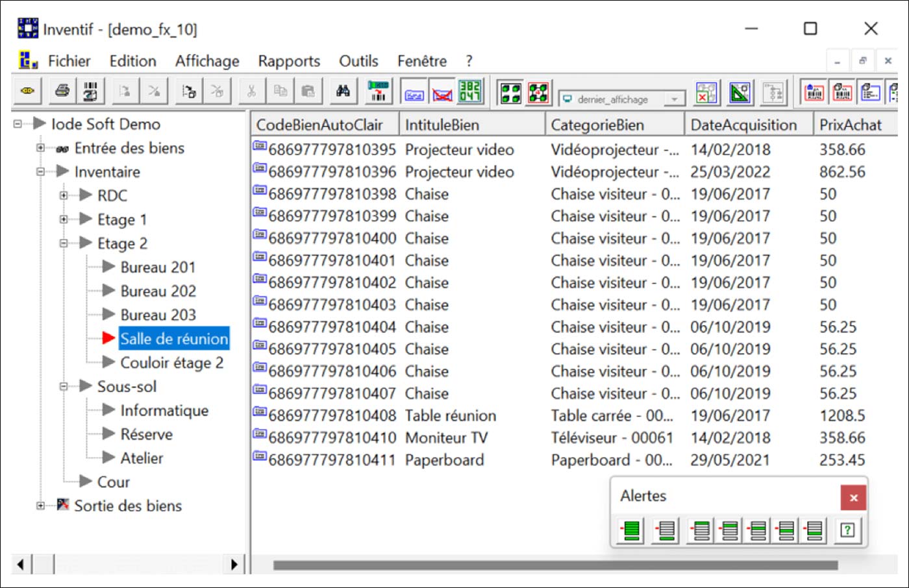Click the yellow eye icon in toolbar

[x=27, y=92]
